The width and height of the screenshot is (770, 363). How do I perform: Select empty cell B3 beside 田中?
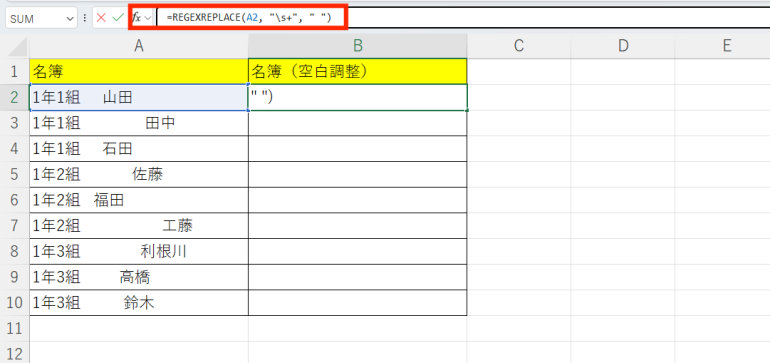pyautogui.click(x=358, y=123)
